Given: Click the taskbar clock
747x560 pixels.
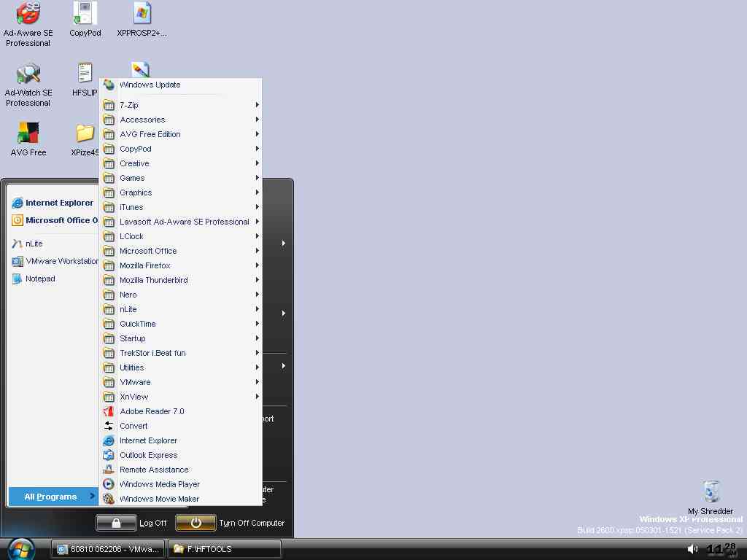Looking at the screenshot, I should pos(721,549).
